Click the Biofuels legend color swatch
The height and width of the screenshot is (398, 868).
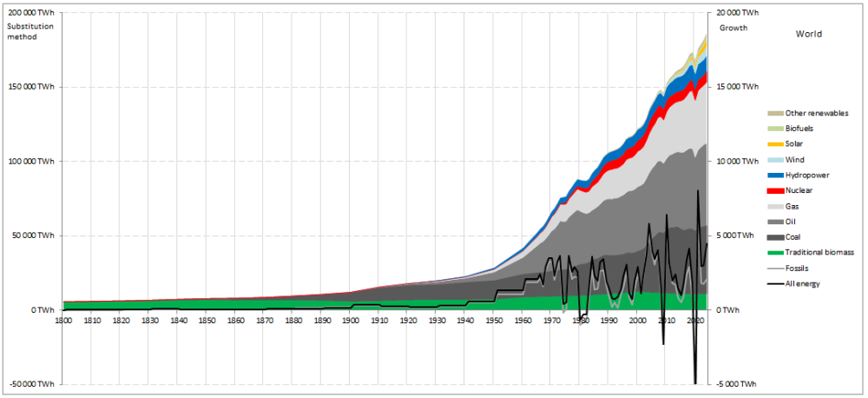tap(775, 129)
